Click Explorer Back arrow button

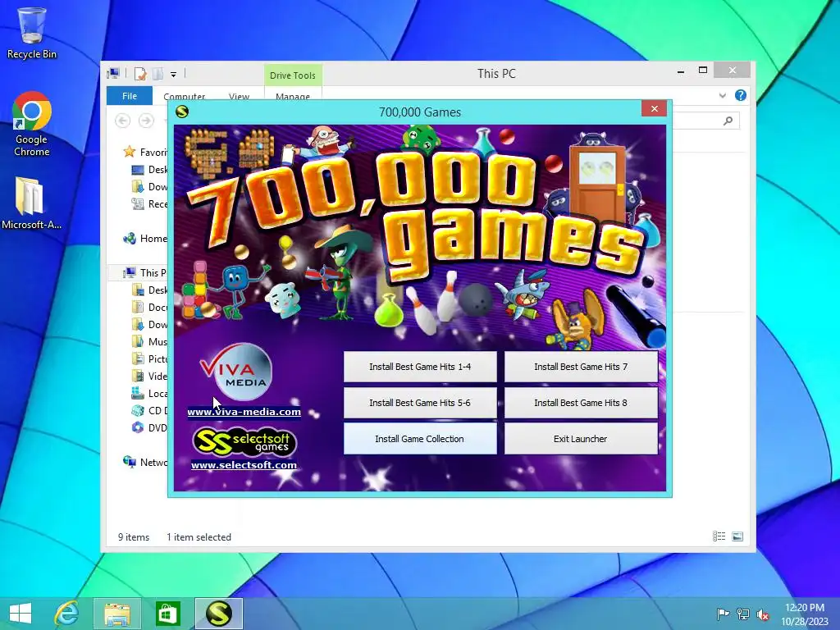pyautogui.click(x=123, y=121)
